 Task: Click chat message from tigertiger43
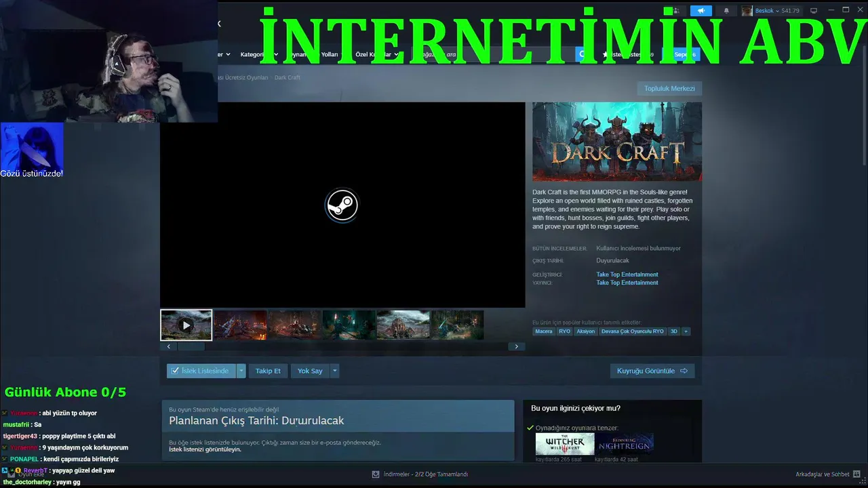59,436
